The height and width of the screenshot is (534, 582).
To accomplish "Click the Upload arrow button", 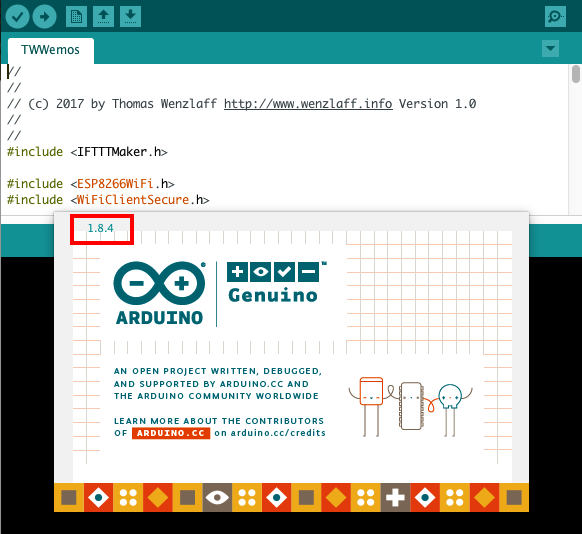I will (45, 16).
